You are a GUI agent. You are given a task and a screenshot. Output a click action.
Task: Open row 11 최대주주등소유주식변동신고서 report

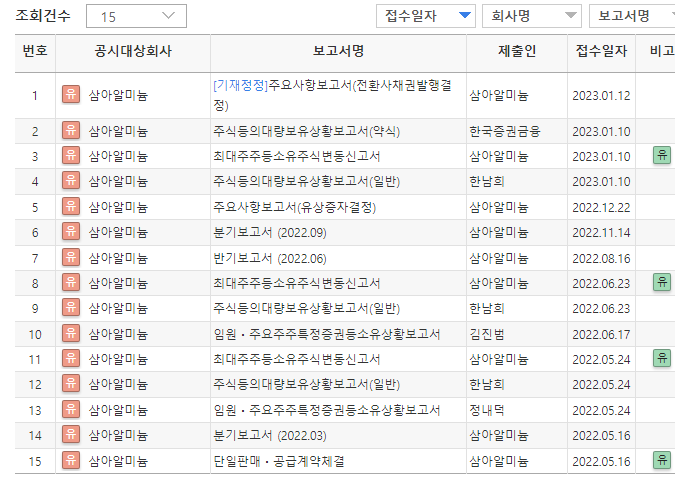pos(297,360)
